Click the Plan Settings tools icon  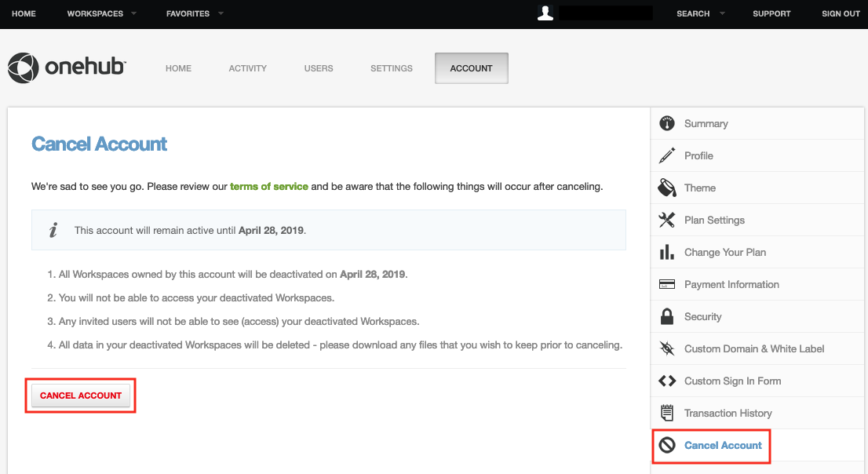click(667, 220)
